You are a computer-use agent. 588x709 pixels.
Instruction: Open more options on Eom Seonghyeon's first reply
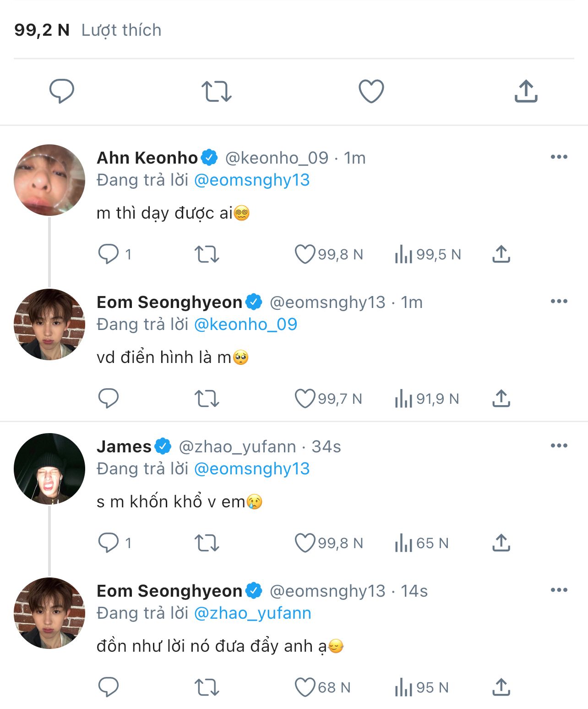[x=559, y=302]
